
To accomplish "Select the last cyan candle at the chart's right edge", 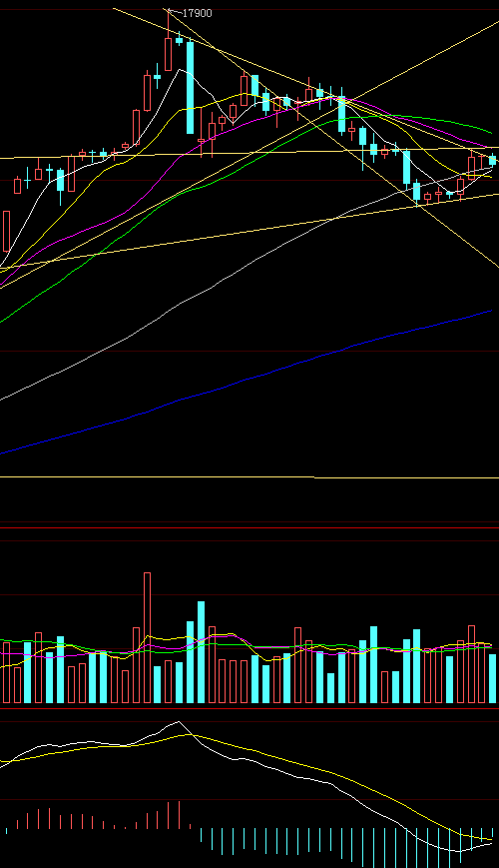I will 492,160.
